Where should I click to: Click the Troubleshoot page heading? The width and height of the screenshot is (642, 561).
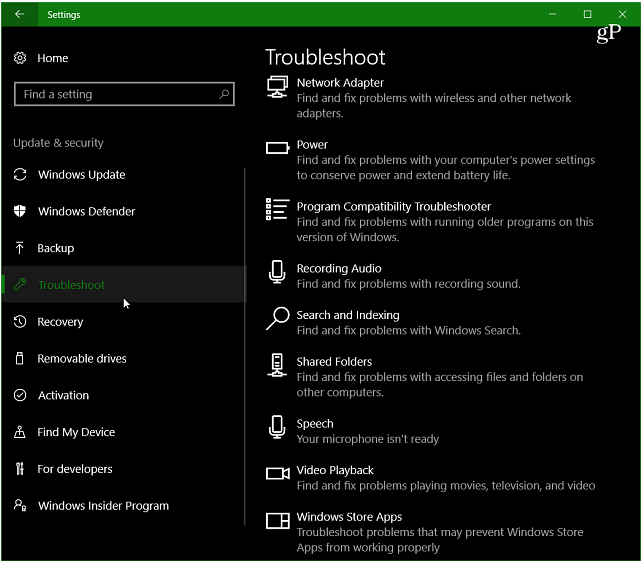(x=325, y=57)
